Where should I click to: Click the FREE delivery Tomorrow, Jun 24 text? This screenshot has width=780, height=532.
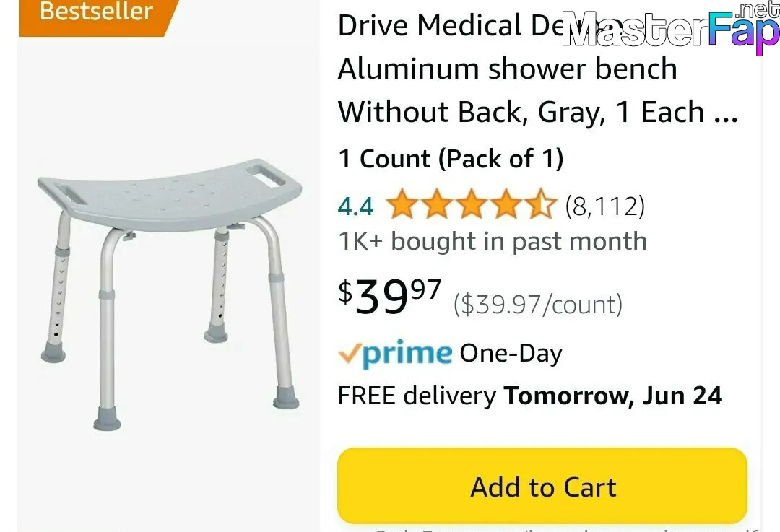click(530, 396)
